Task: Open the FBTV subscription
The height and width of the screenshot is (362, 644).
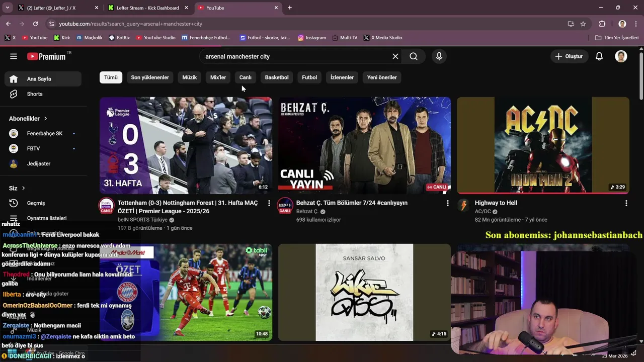Action: pyautogui.click(x=43, y=148)
